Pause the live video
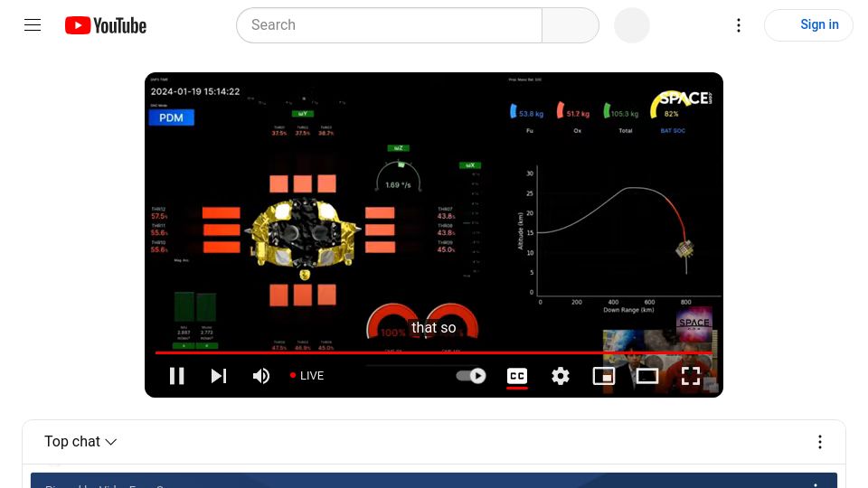Viewport: 868px width, 488px height. pos(176,376)
